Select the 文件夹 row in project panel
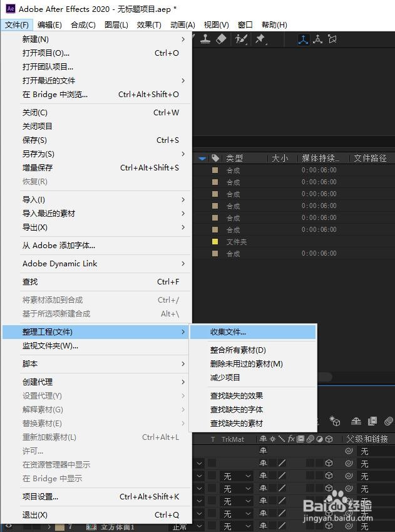395x532 pixels. (x=294, y=242)
